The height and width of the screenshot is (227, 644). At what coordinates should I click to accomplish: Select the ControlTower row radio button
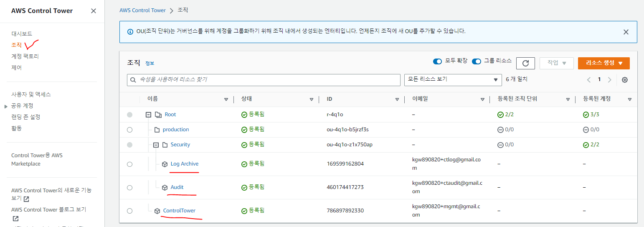coord(129,211)
